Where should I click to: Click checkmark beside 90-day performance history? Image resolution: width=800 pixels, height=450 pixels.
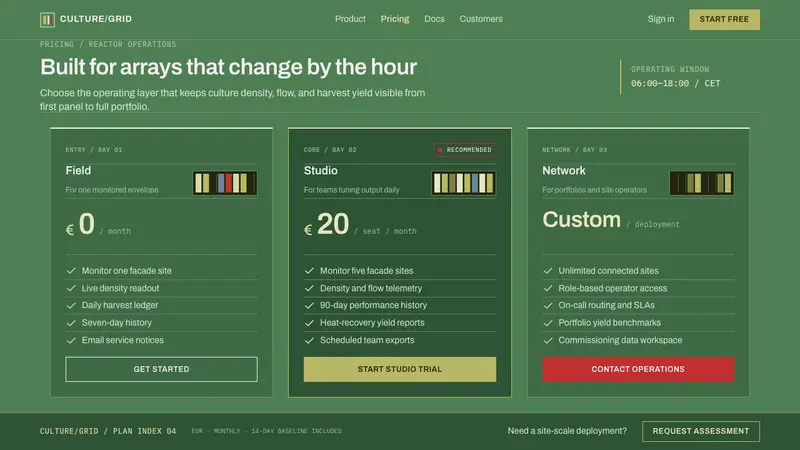click(x=309, y=306)
